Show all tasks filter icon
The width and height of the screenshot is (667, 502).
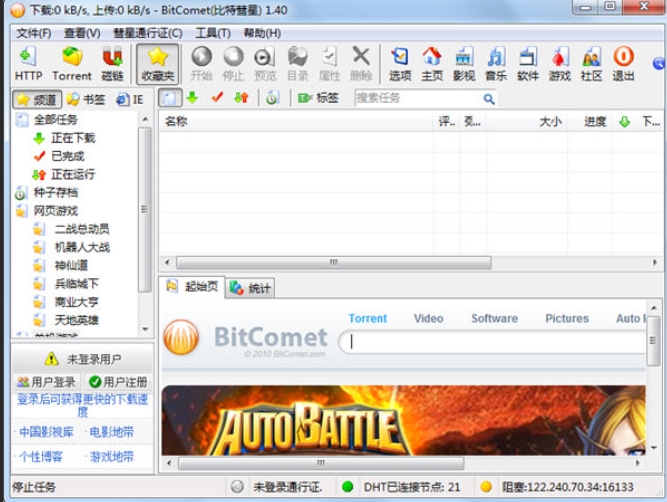[x=170, y=98]
